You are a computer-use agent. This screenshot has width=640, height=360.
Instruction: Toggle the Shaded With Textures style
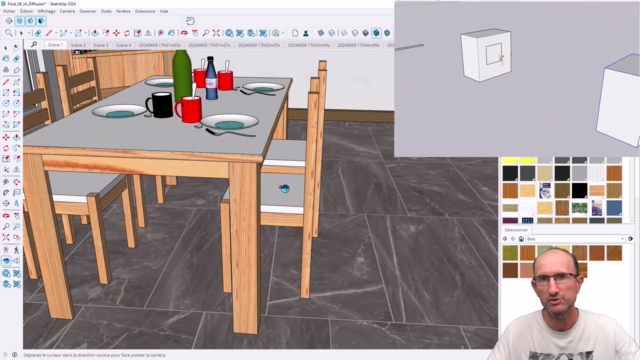coord(376,33)
